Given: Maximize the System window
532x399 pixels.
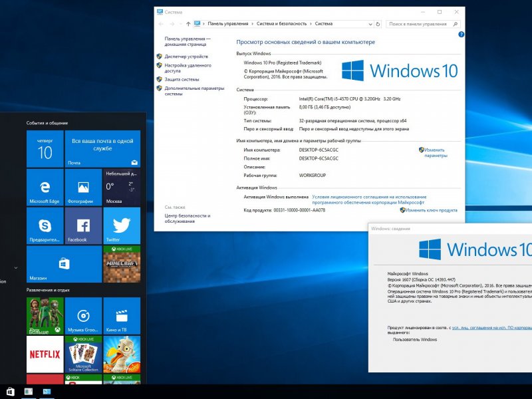Looking at the screenshot, I should click(x=440, y=12).
